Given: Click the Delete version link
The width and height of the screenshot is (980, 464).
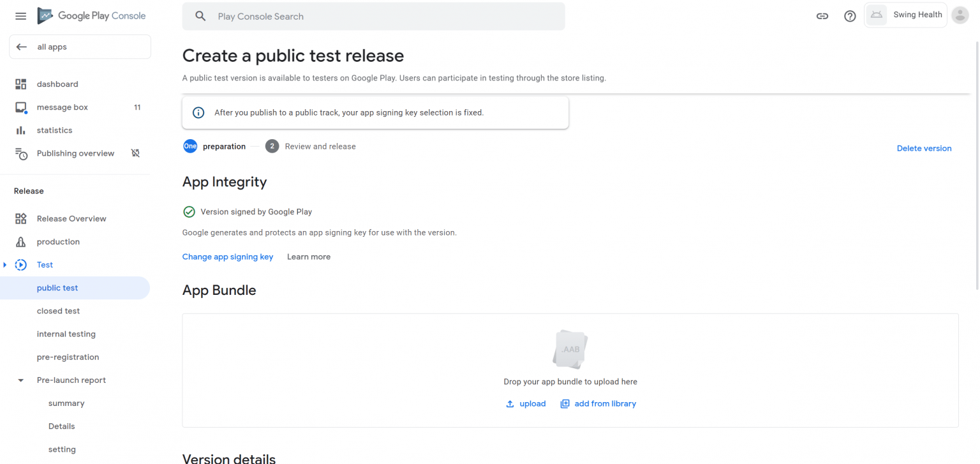Looking at the screenshot, I should click(x=924, y=148).
